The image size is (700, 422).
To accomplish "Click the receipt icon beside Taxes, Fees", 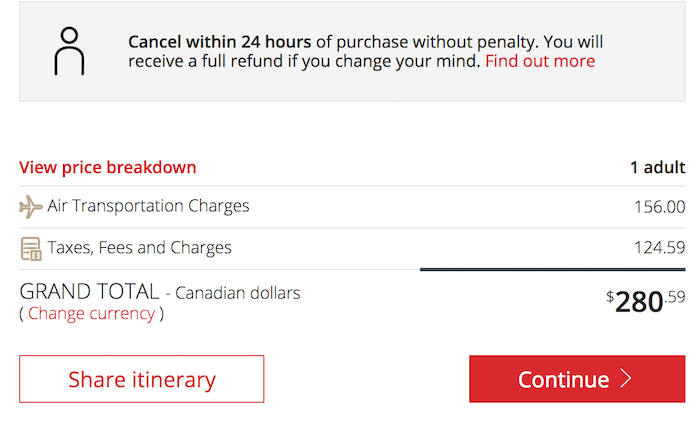I will point(31,249).
